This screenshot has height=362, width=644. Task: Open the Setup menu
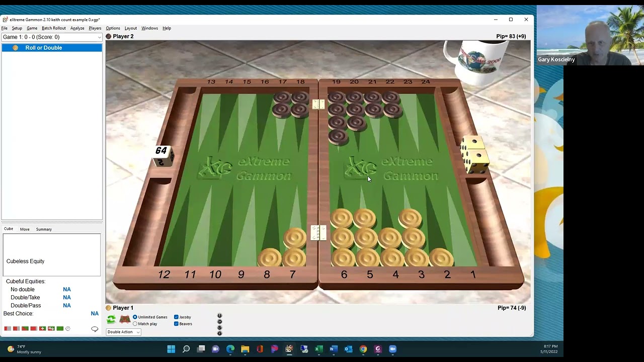coord(17,28)
